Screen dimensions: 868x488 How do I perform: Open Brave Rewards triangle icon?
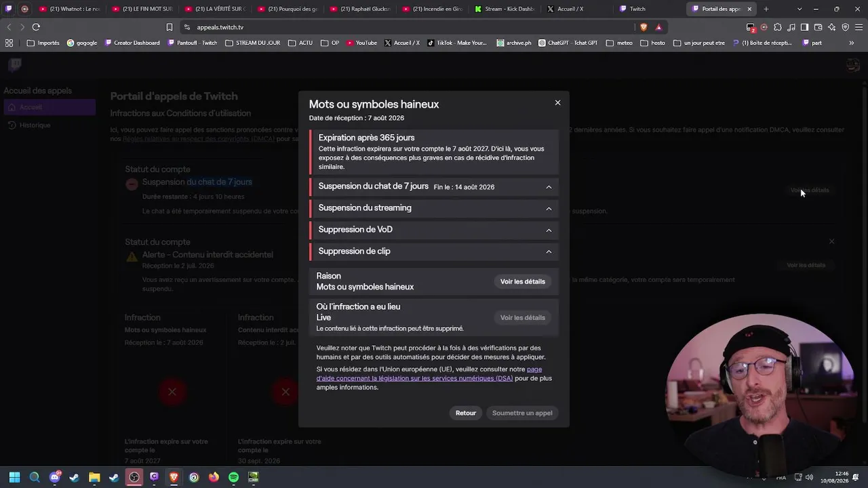(x=658, y=27)
